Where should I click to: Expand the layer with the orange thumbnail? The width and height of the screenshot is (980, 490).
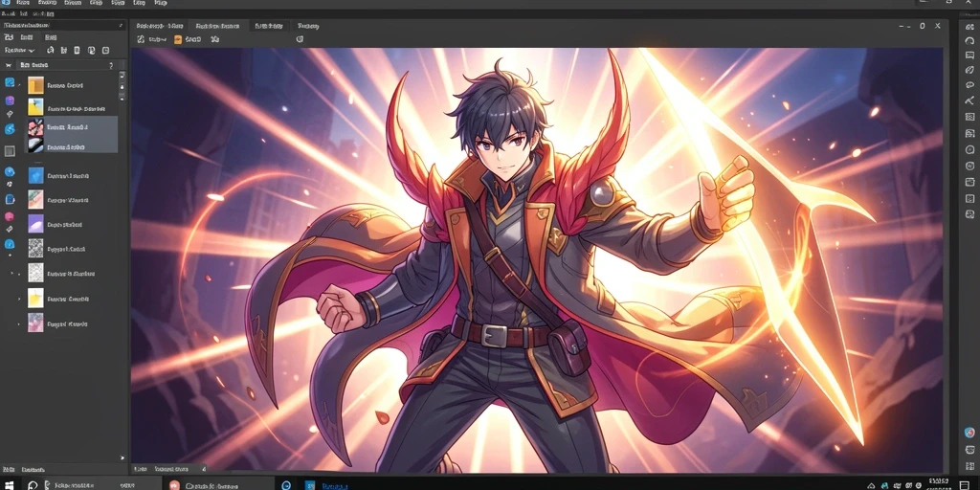(x=19, y=85)
